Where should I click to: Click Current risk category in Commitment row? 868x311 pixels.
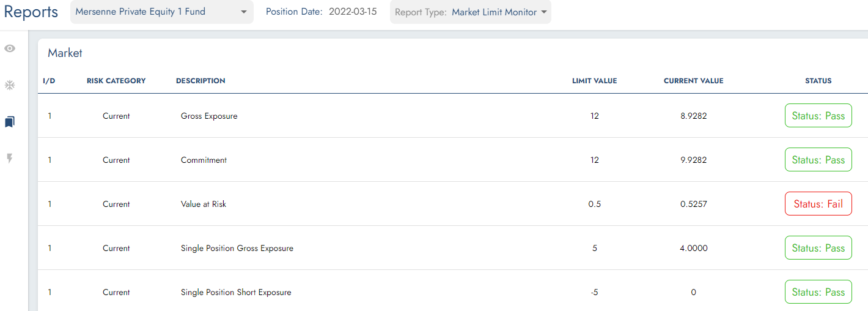116,160
